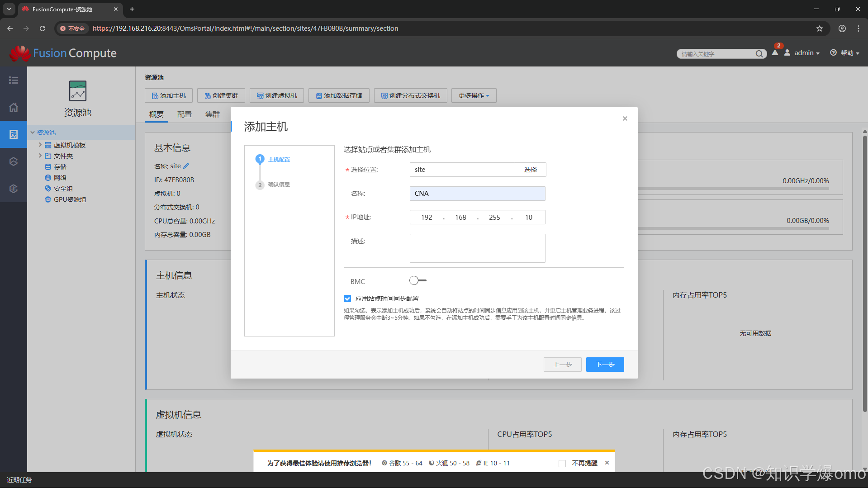Collapse the 资源池 tree root

[x=33, y=133]
